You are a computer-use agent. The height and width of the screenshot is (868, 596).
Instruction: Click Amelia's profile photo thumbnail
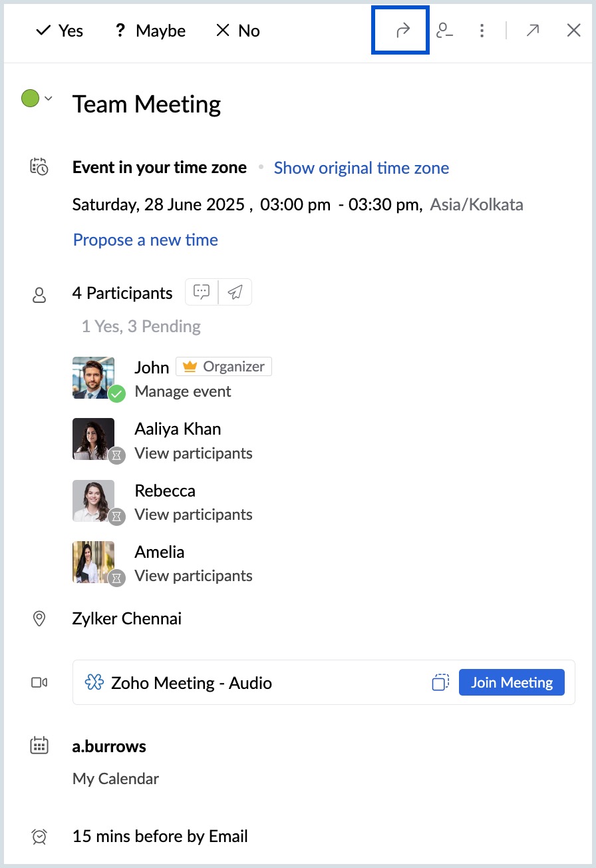93,562
